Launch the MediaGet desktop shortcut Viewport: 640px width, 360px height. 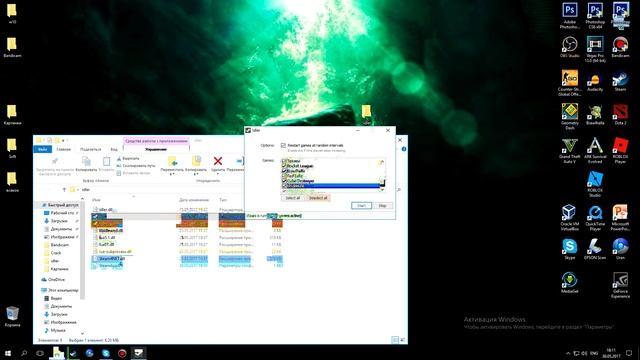click(569, 281)
